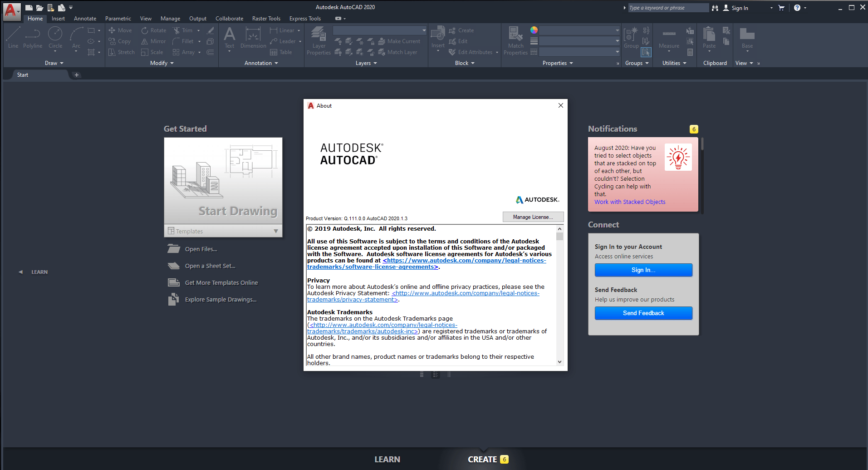Switch to the Insert ribbon tab
This screenshot has width=868, height=470.
point(58,19)
